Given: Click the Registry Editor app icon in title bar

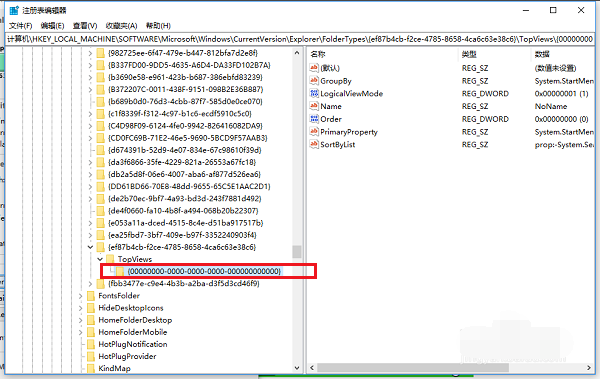Looking at the screenshot, I should point(14,10).
